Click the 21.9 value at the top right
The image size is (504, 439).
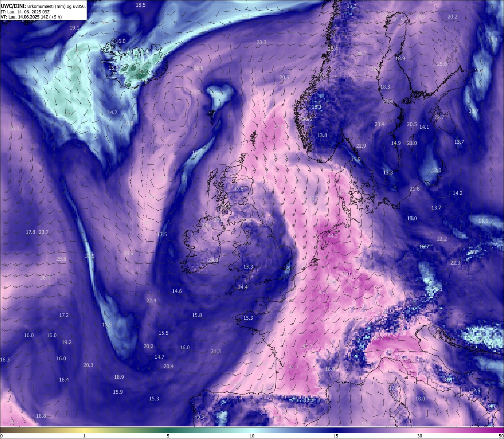point(398,19)
